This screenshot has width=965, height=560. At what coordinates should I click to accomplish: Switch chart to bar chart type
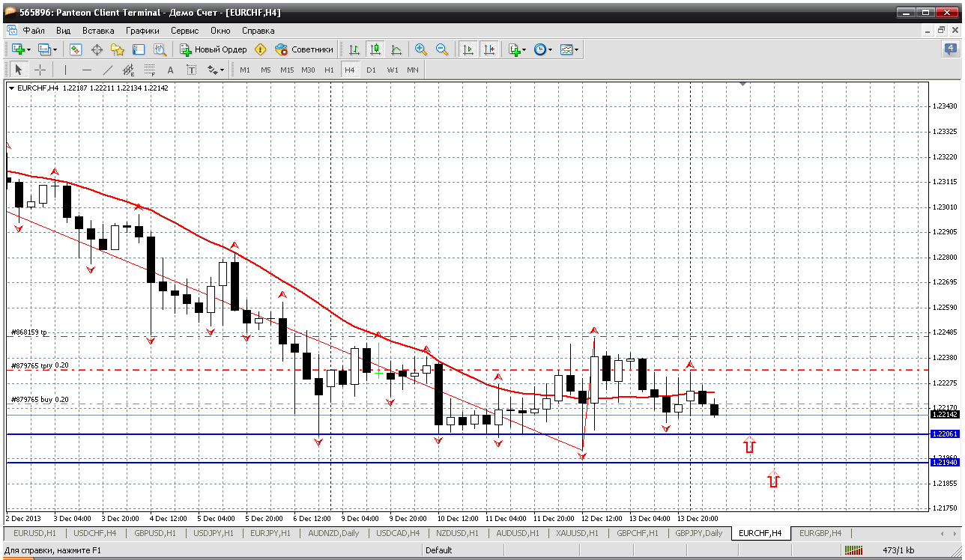pos(354,49)
